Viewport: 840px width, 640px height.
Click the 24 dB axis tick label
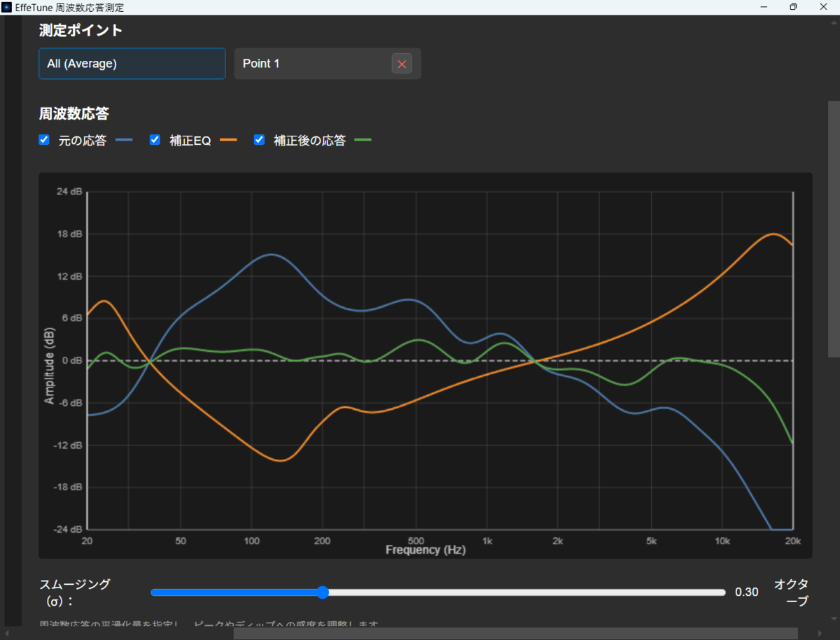[71, 192]
